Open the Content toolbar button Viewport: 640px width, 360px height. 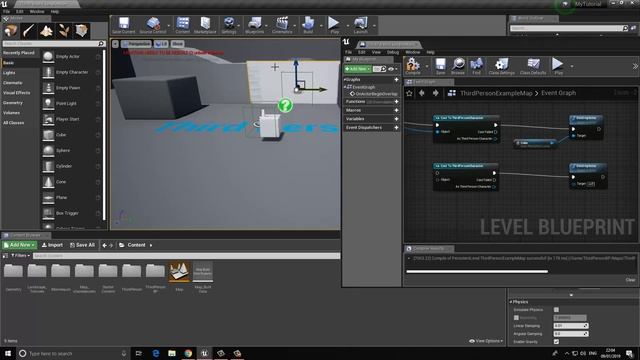[x=182, y=25]
